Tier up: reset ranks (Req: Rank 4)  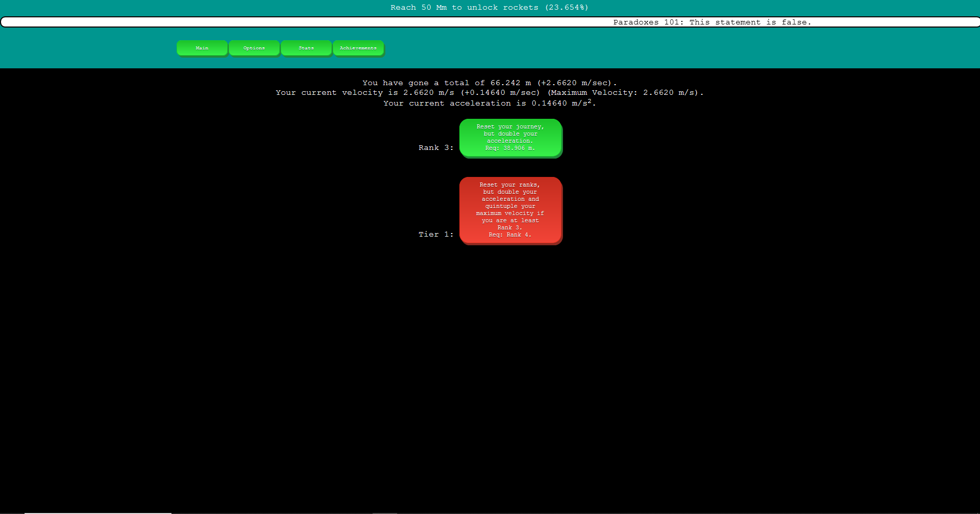coord(510,210)
